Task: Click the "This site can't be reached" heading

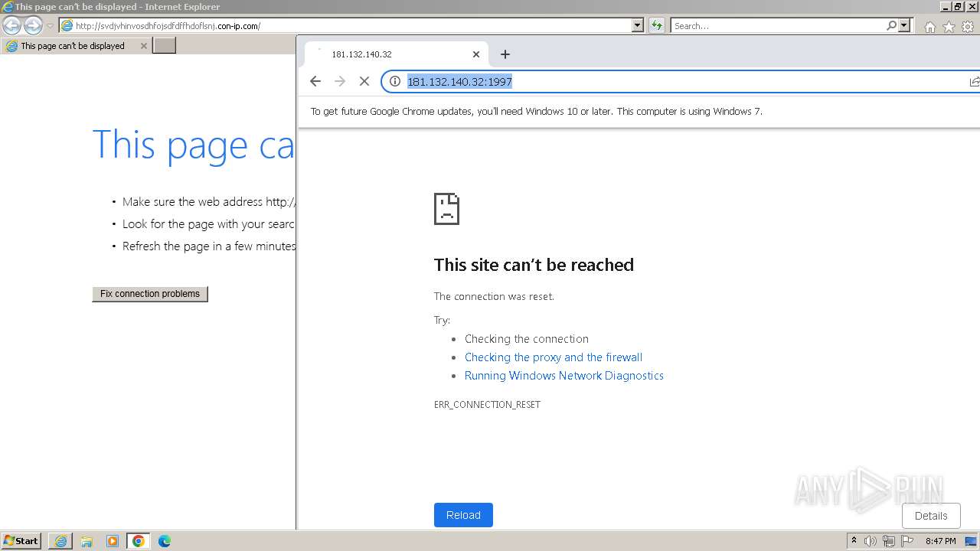Action: [x=534, y=265]
